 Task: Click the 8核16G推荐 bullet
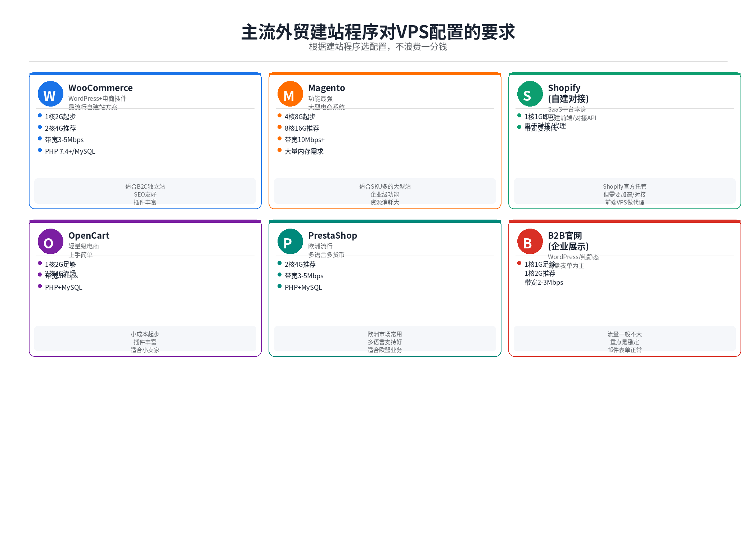point(302,128)
